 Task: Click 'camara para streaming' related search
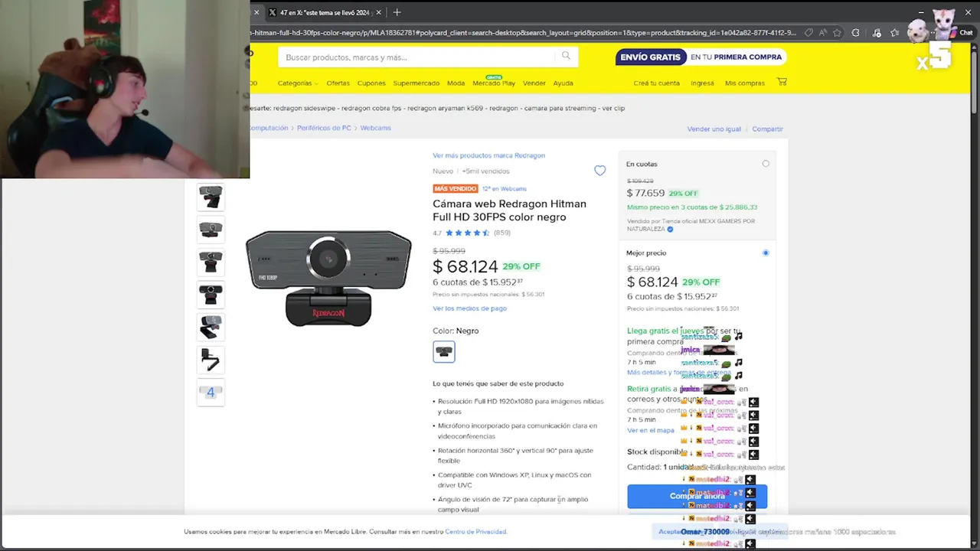(560, 108)
